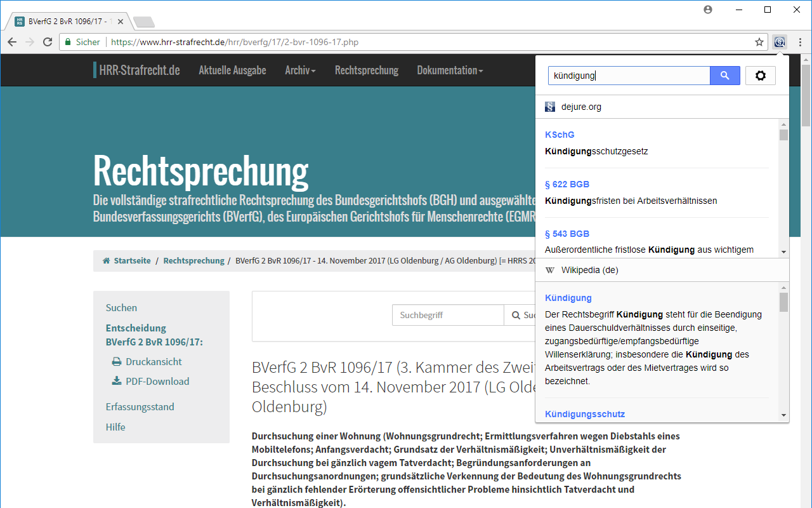Click the blue magnifier search button
This screenshot has width=812, height=508.
click(x=725, y=76)
